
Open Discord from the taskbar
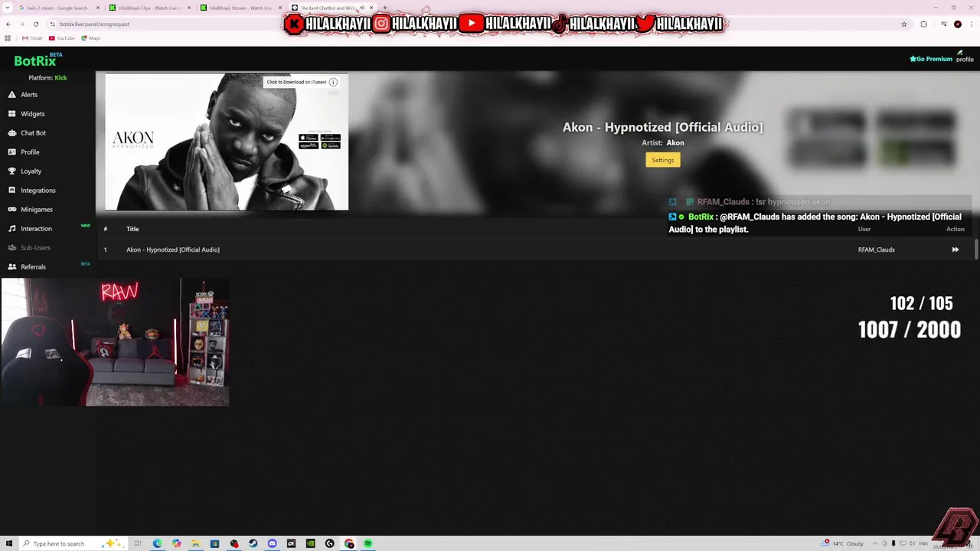point(272,543)
